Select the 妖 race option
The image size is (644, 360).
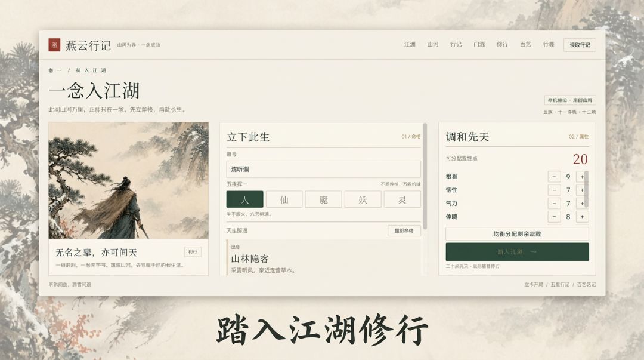point(363,199)
